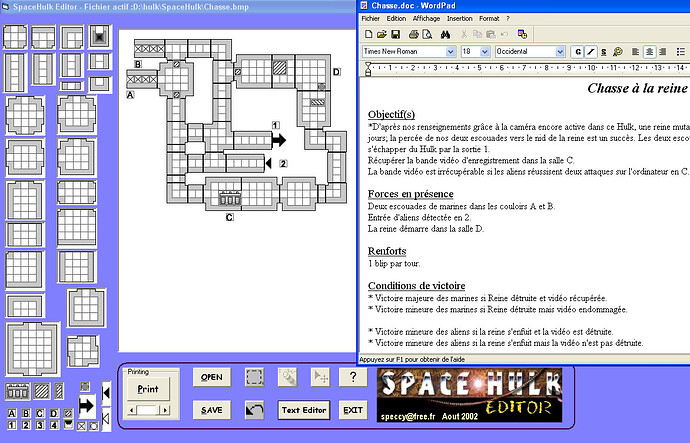
Task: Toggle align left in WordPad
Action: point(635,52)
